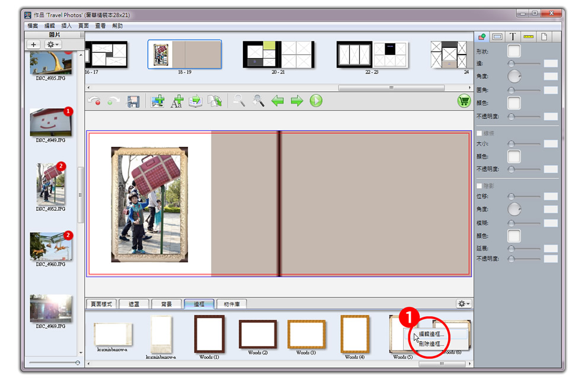The width and height of the screenshot is (588, 382).
Task: Switch to the 背景 tab
Action: pos(166,304)
